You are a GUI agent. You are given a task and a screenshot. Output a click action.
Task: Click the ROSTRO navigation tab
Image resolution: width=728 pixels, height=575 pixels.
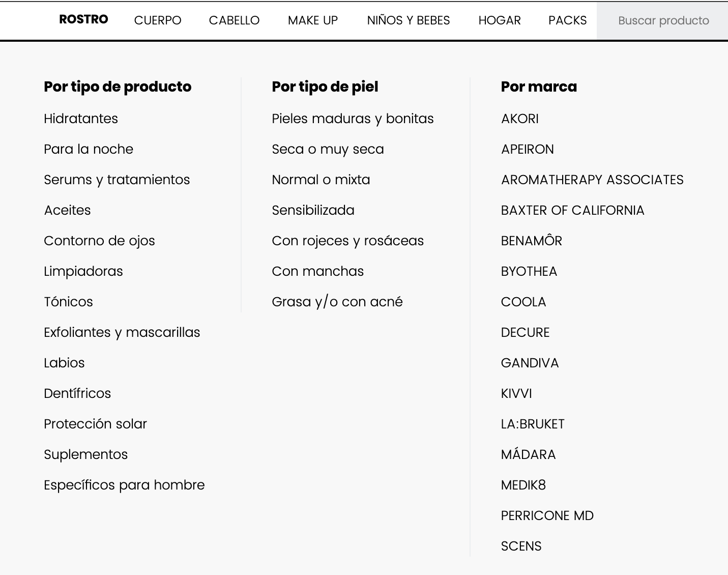click(83, 19)
